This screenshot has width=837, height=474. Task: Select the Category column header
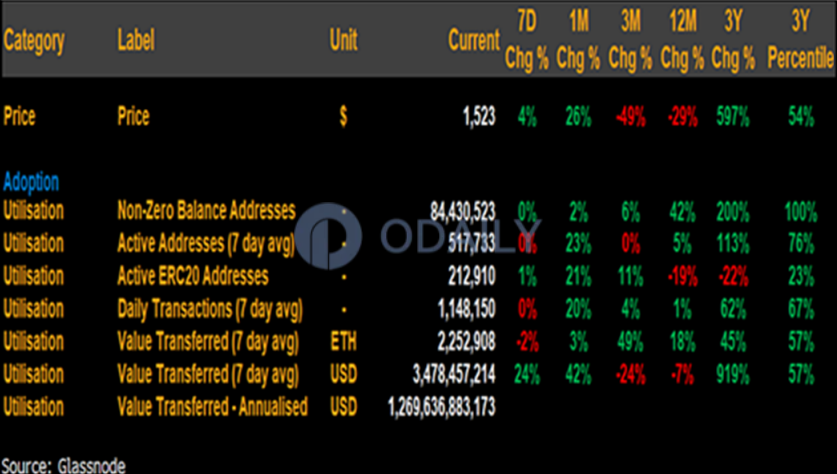[x=34, y=41]
